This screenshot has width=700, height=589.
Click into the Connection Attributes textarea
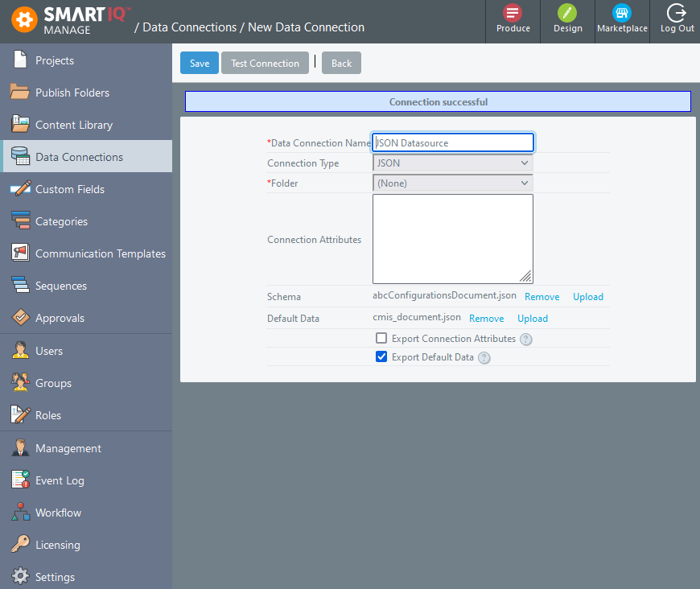click(453, 239)
